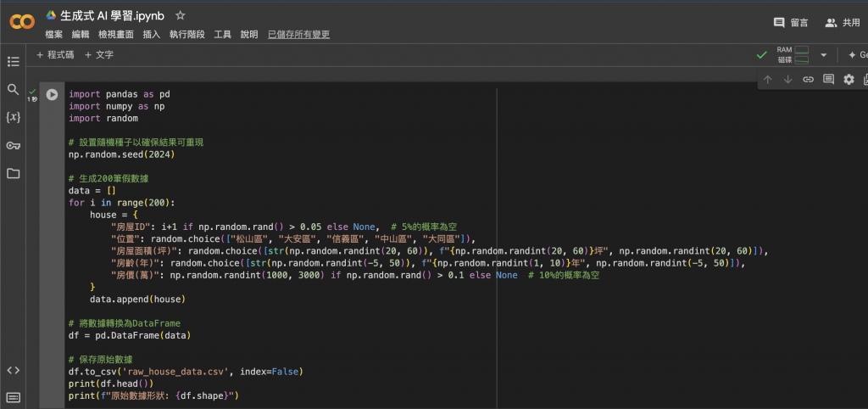Open the terminal icon in the sidebar
868x409 pixels.
coord(14,397)
